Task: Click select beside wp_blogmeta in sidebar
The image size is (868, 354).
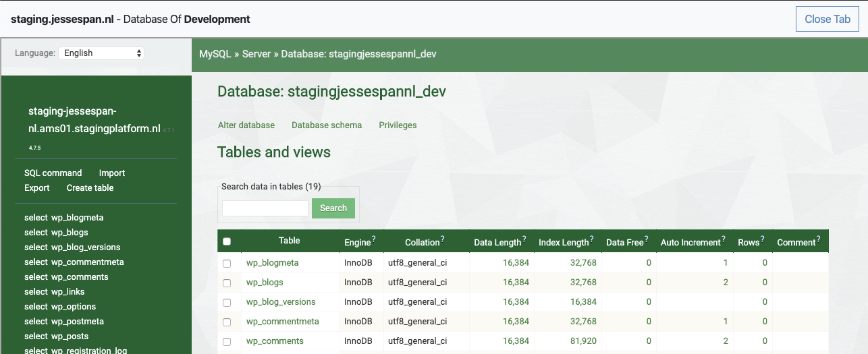Action: tap(36, 218)
